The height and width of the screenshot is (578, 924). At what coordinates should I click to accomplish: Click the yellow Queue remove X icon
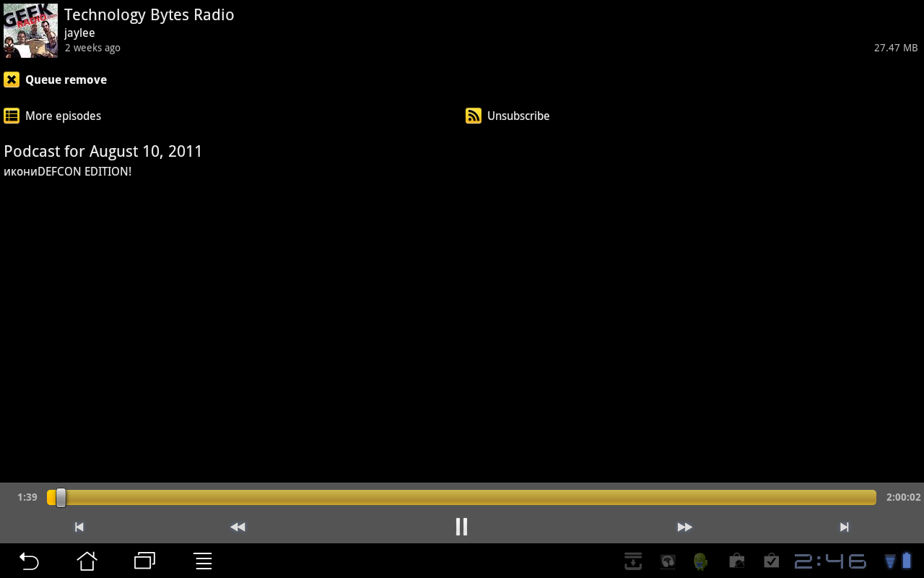tap(12, 79)
